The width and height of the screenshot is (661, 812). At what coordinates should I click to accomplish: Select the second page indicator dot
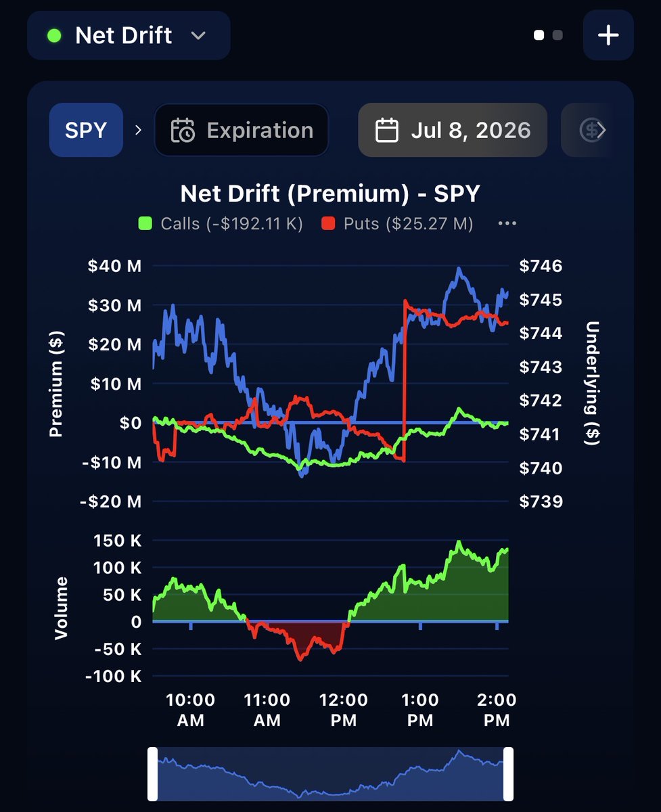click(557, 35)
